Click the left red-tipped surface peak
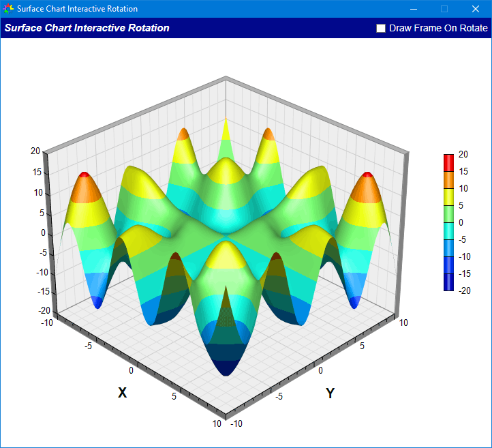The width and height of the screenshot is (492, 448). point(84,175)
